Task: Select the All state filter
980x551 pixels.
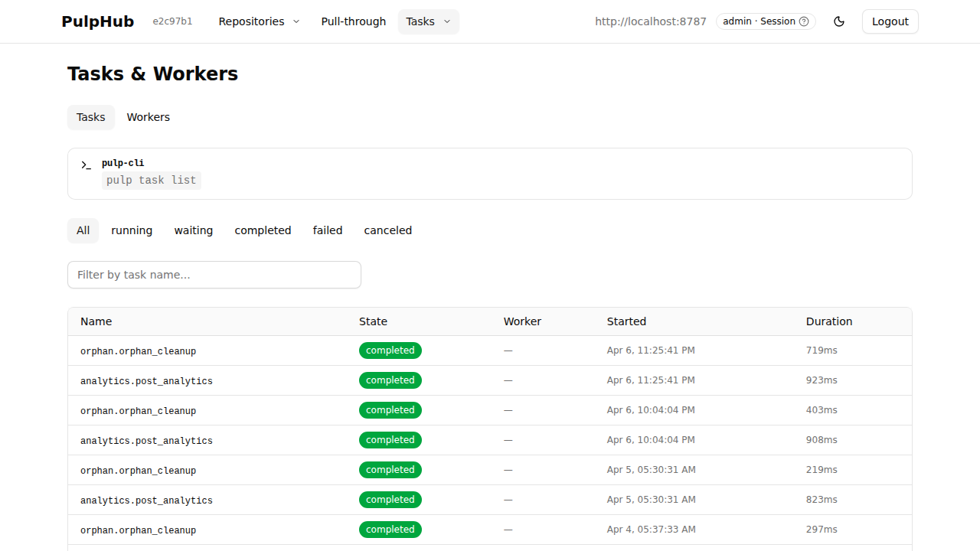Action: tap(83, 230)
